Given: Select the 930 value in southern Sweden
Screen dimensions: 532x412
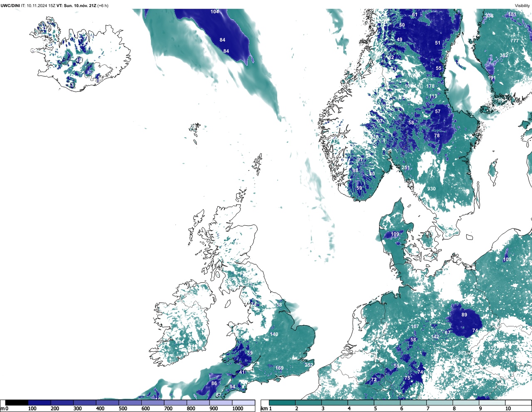Looking at the screenshot, I should (431, 189).
